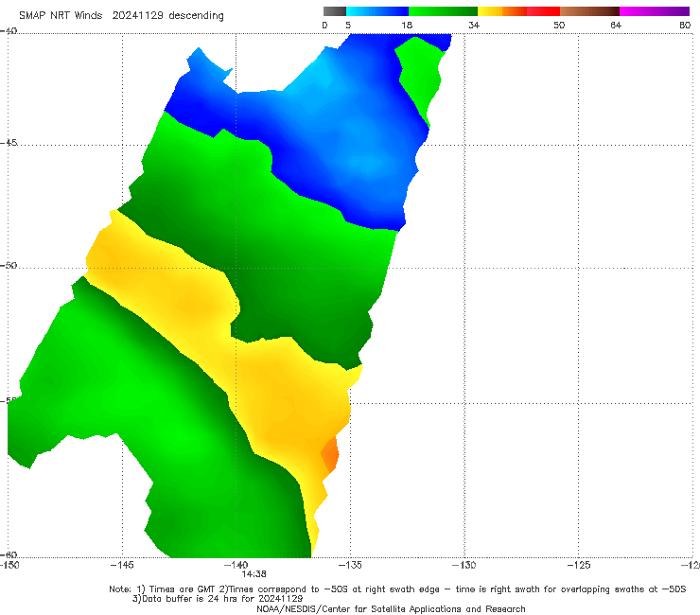
Task: Click the green segment of the color bar
Action: coord(443,11)
